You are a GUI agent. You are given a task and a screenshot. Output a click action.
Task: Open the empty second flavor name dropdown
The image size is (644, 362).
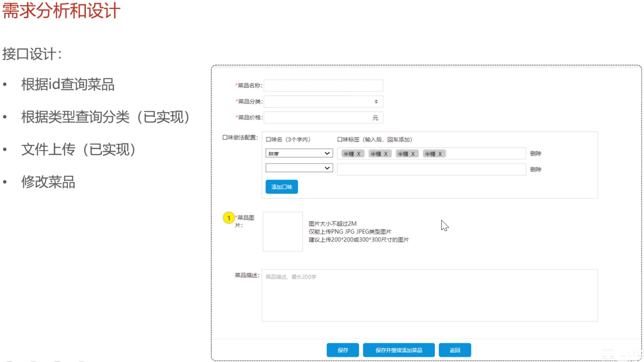(x=299, y=168)
